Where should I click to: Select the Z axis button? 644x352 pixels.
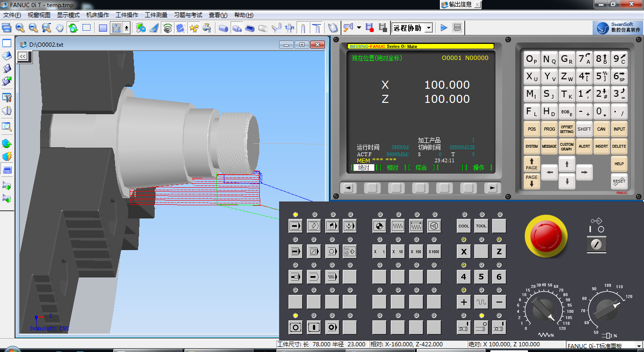(499, 251)
